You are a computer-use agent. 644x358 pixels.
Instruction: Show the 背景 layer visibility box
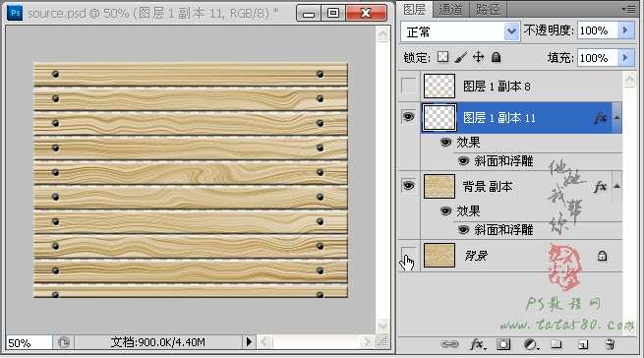(x=408, y=255)
